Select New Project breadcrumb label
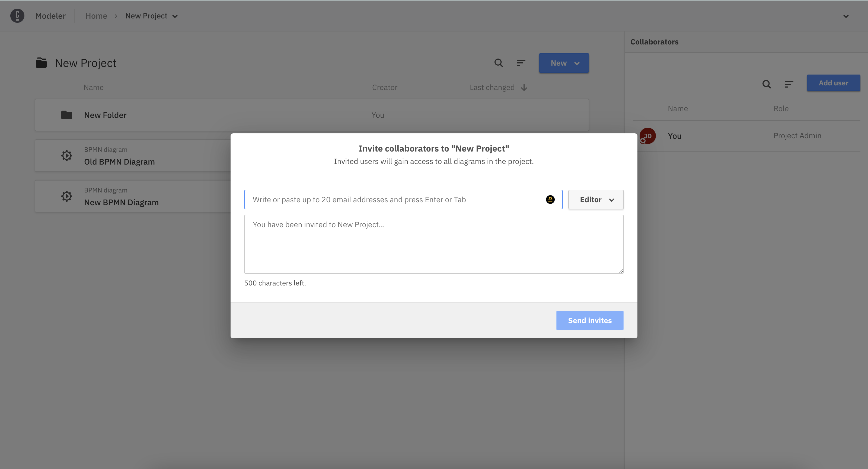Viewport: 868px width, 469px height. (x=146, y=16)
